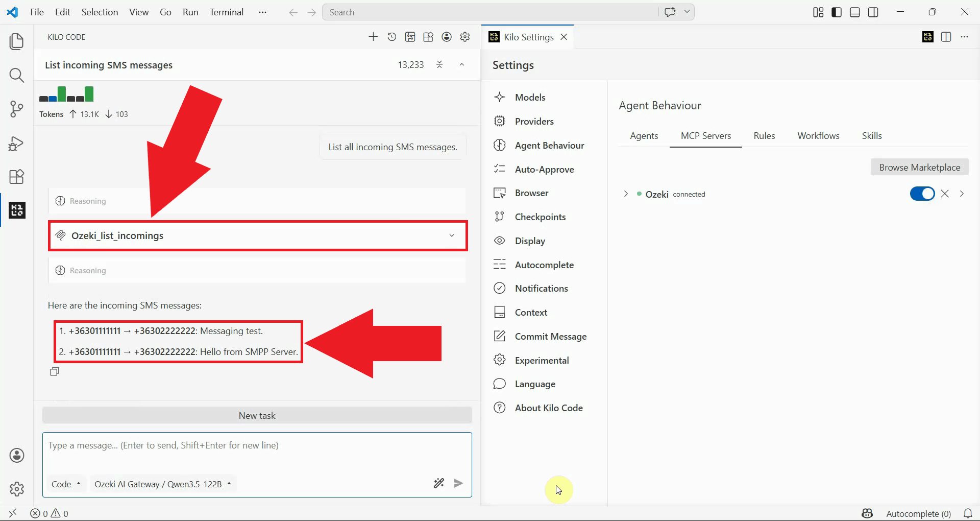Viewport: 980px width, 521px height.
Task: Start a new Kilo Code task with plus icon
Action: 373,37
